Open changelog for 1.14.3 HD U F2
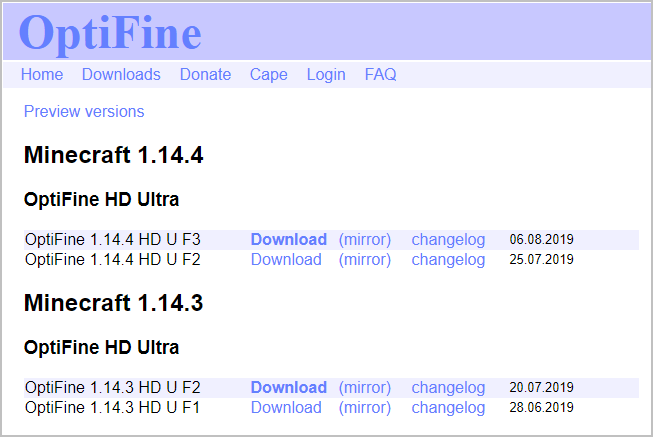 click(x=448, y=387)
